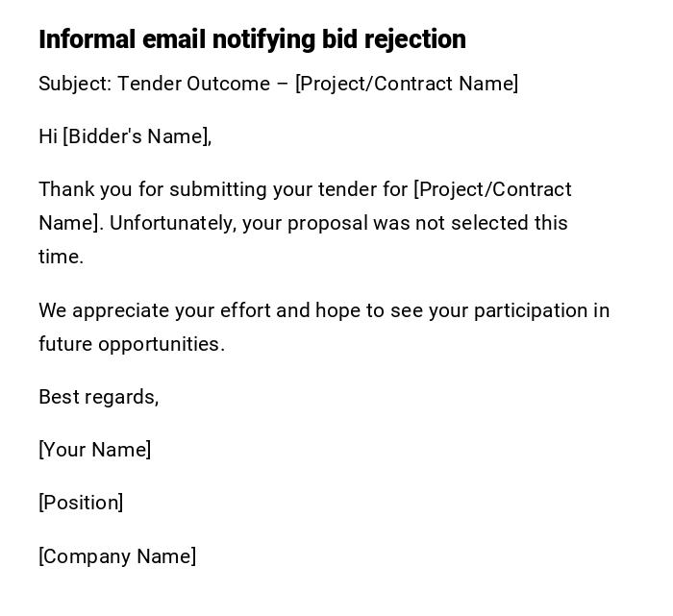The height and width of the screenshot is (616, 673).
Task: Click the sign-off 'Best regards,'
Action: tap(98, 397)
